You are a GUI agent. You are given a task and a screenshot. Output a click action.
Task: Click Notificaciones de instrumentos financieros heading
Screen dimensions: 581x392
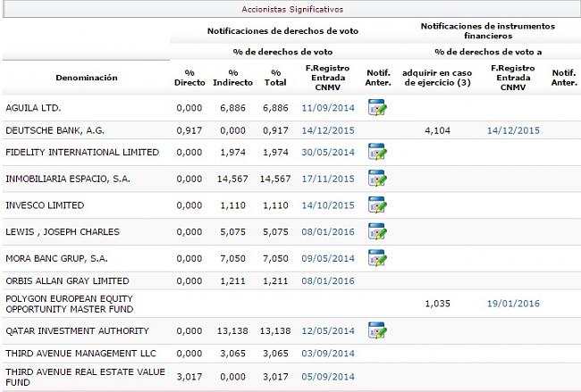(x=488, y=31)
